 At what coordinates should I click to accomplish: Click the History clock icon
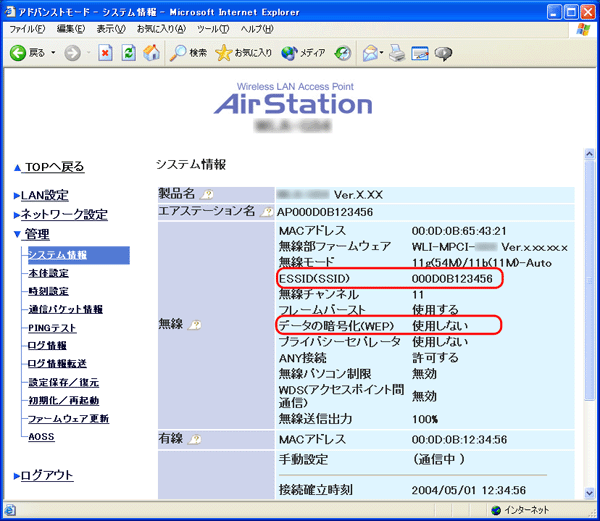(343, 53)
